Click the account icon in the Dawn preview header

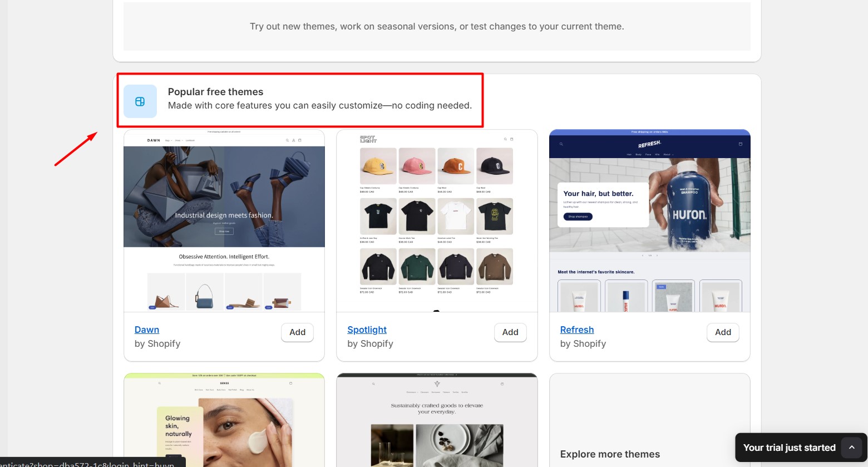pos(293,140)
